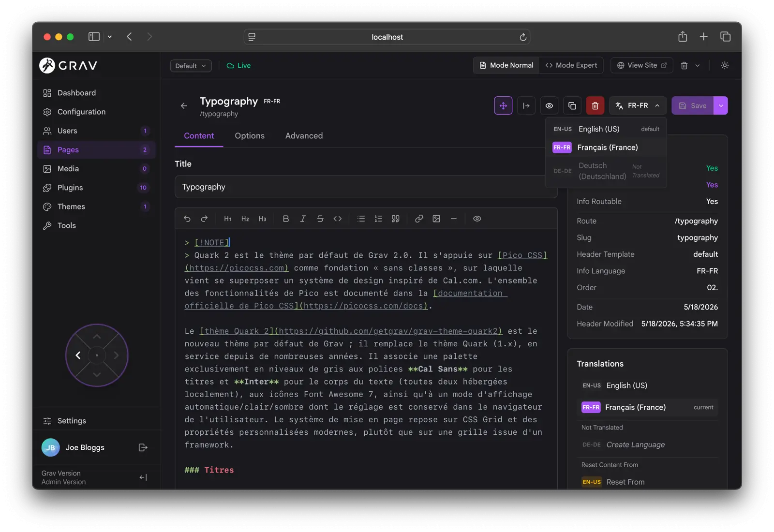Open Tools in sidebar
This screenshot has height=532, width=774.
[x=96, y=225]
